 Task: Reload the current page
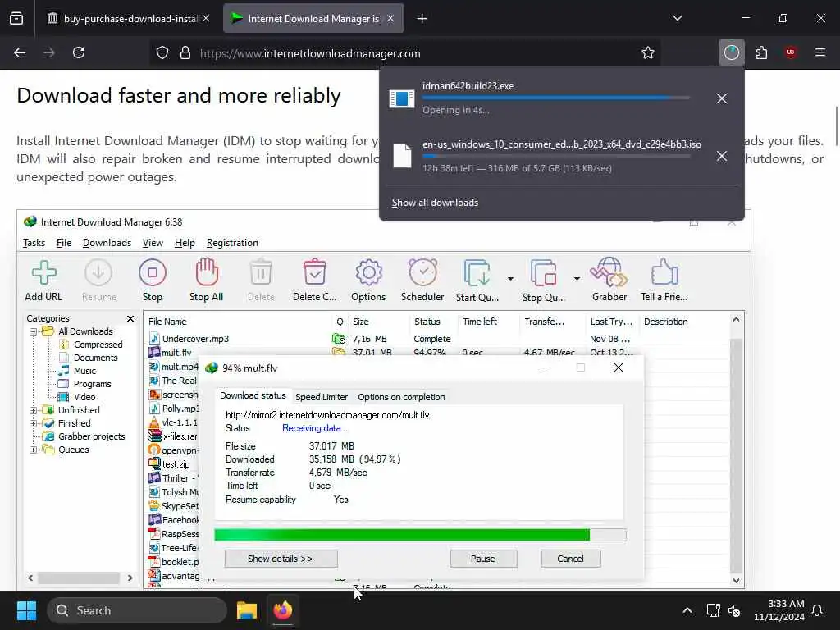pyautogui.click(x=79, y=52)
